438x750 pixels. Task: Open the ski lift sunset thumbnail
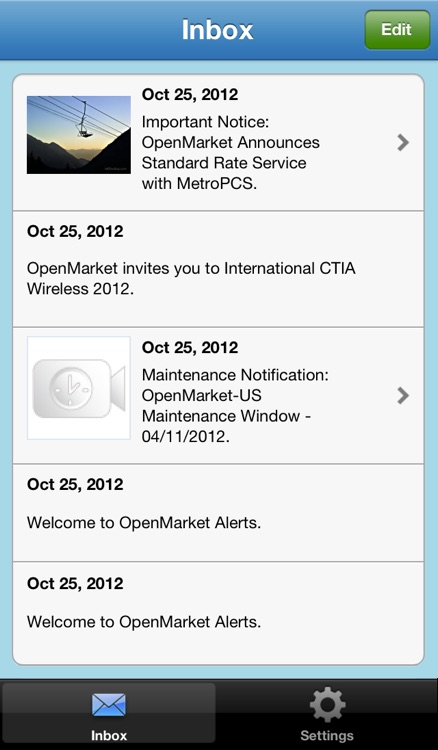click(x=79, y=135)
